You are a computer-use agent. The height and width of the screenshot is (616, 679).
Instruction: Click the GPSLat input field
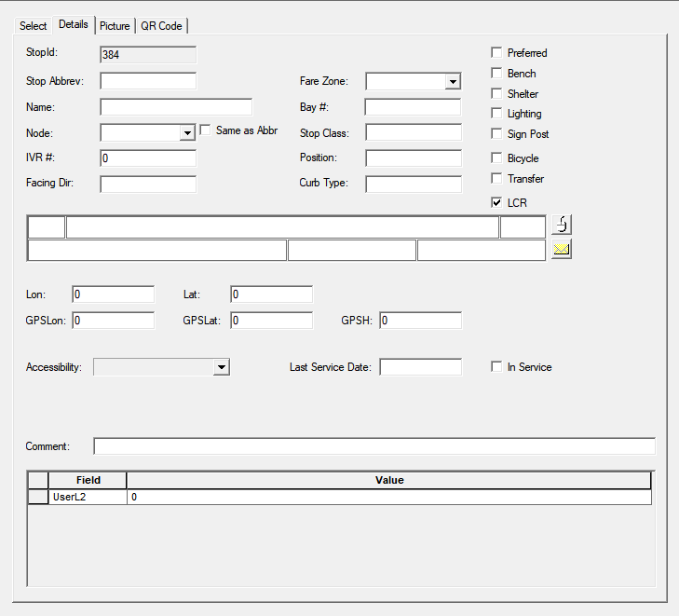[x=272, y=321]
